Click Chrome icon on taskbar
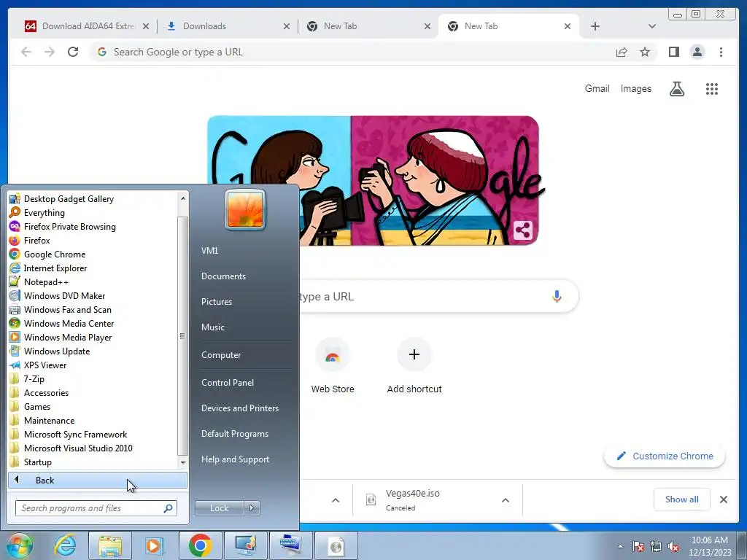This screenshot has height=560, width=747. (x=200, y=545)
